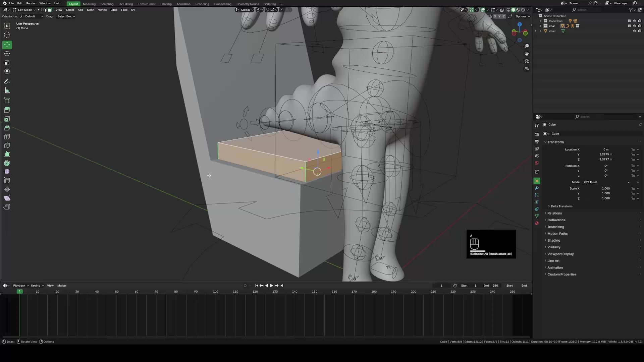Expand the Custom Properties panel
This screenshot has width=644, height=362.
tap(562, 274)
